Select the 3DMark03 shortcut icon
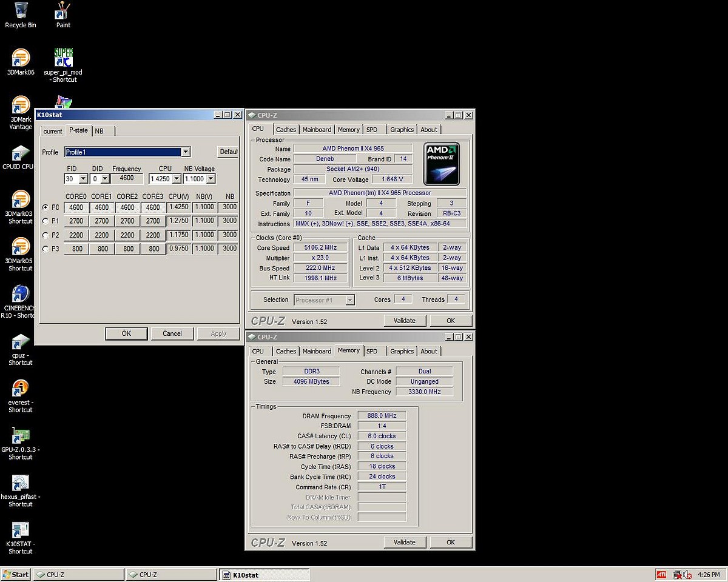Screen dimensions: 728x582 click(x=21, y=207)
